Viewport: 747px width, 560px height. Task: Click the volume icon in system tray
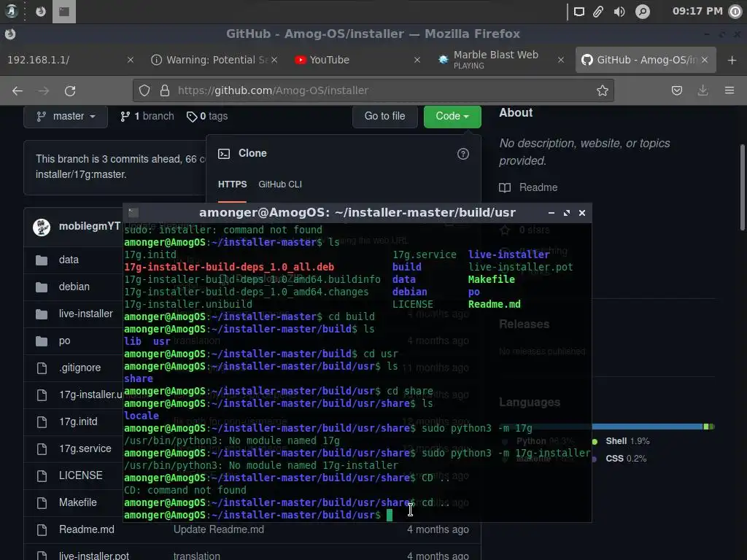[x=619, y=12]
